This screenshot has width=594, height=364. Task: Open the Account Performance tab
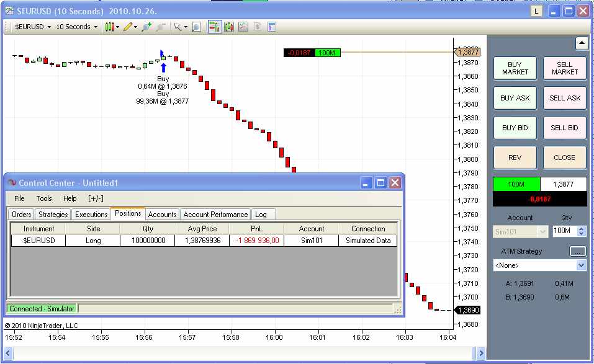point(215,214)
